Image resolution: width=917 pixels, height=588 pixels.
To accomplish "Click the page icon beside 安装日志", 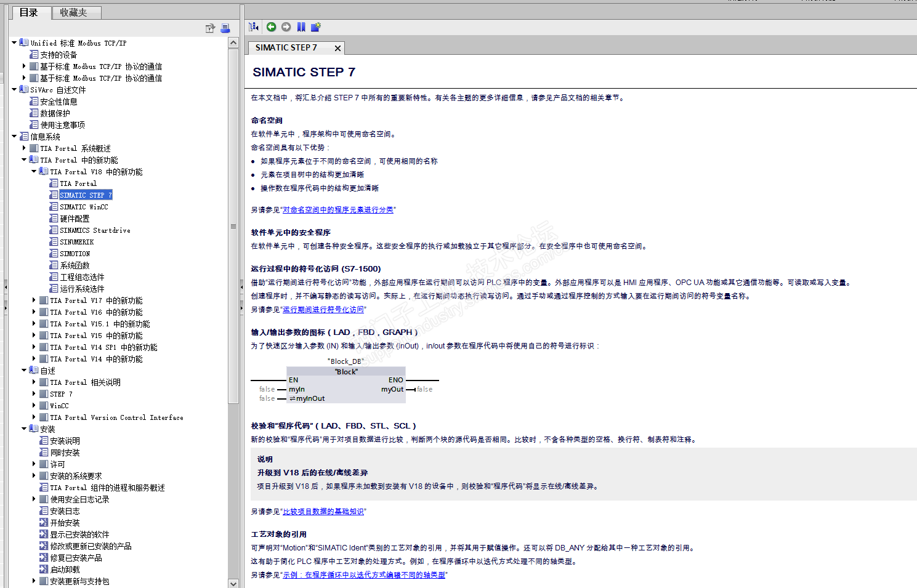I will tap(44, 511).
